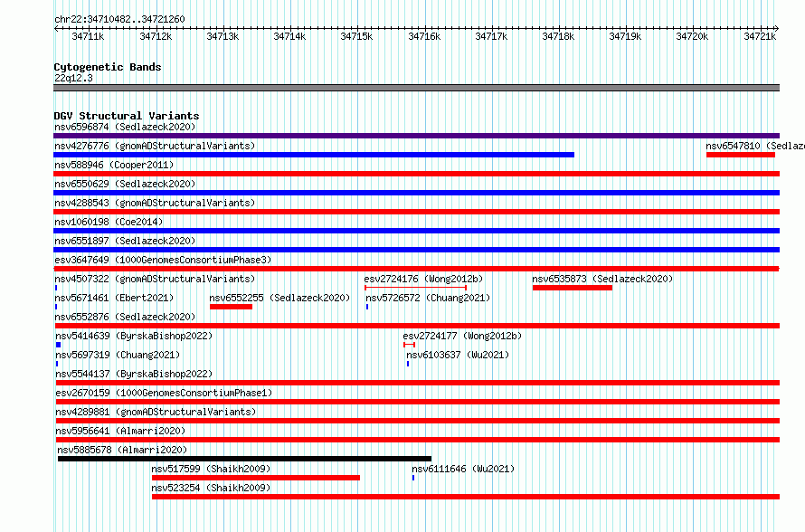Click the gray 22q12.3 cytogenetic band bar
The width and height of the screenshot is (805, 532).
point(416,88)
